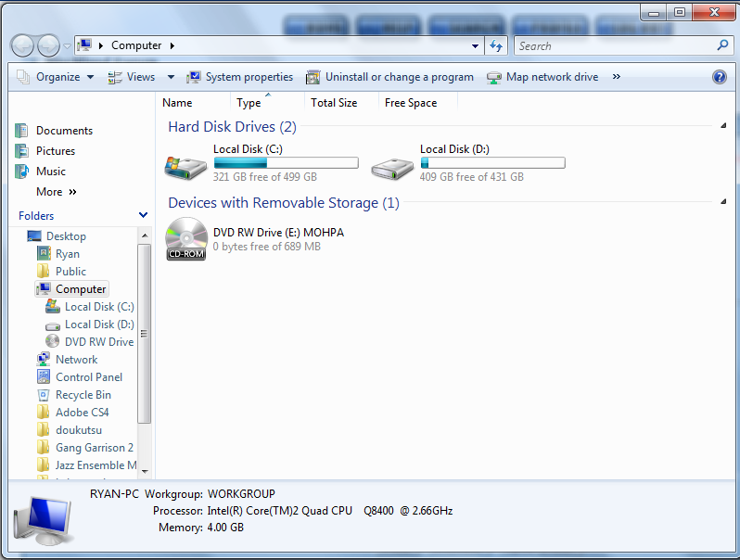Click the System properties toolbar button
This screenshot has width=740, height=560.
240,77
